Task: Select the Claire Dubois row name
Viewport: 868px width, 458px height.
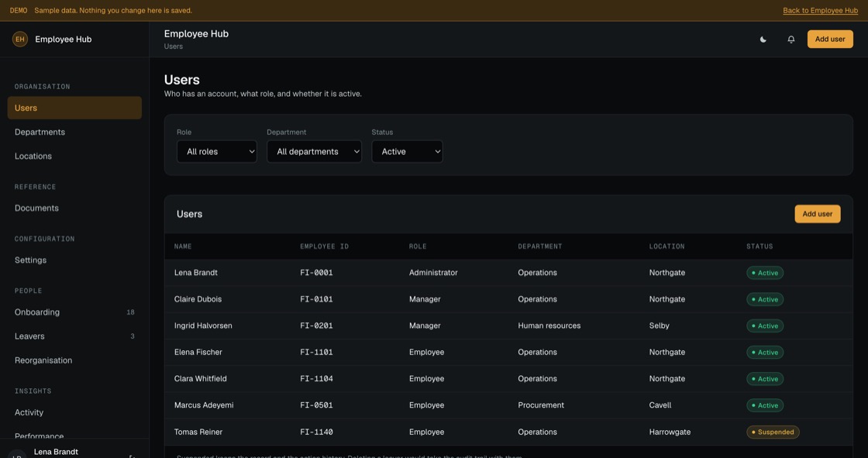Action: [x=198, y=299]
